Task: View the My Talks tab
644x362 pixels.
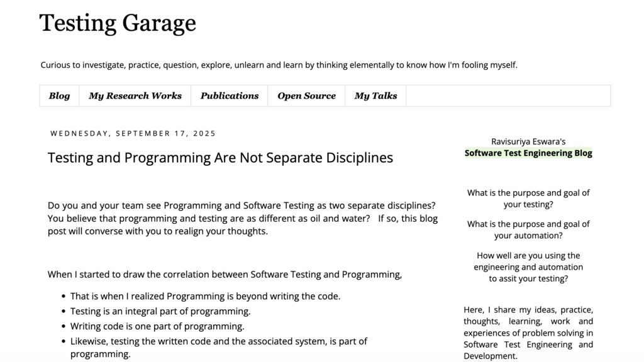Action: coord(375,96)
